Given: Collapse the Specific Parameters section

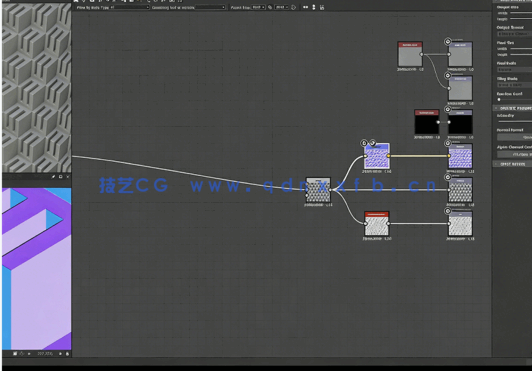Looking at the screenshot, I should click(x=513, y=108).
